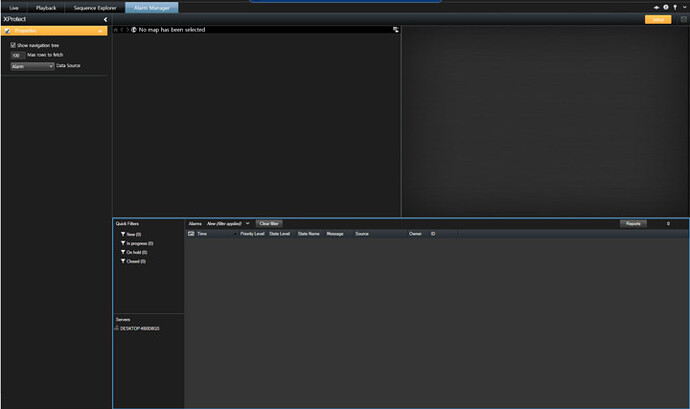Click the map forward navigation arrow
Screen dimensions: 690x409
click(x=126, y=30)
